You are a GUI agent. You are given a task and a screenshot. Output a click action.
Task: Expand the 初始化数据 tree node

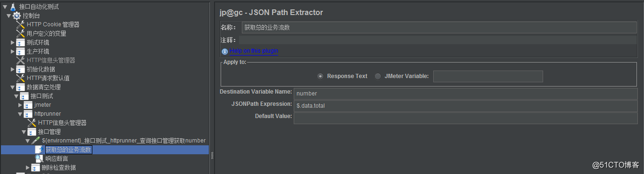pyautogui.click(x=13, y=69)
